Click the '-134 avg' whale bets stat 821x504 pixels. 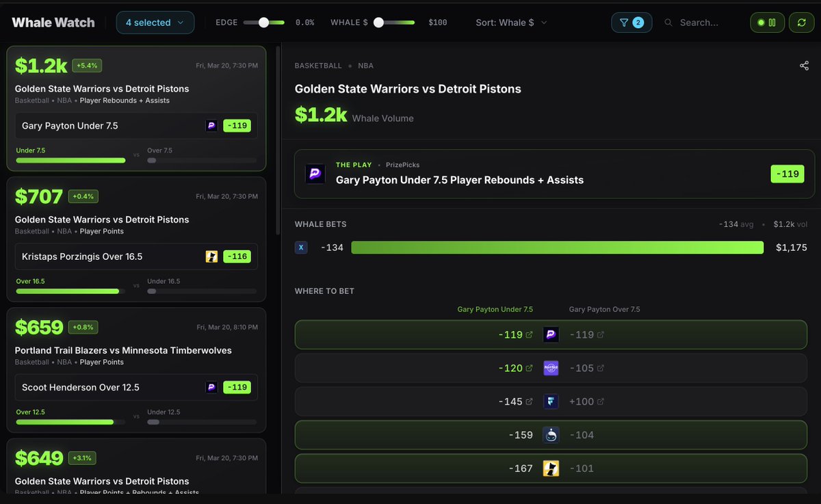[738, 224]
